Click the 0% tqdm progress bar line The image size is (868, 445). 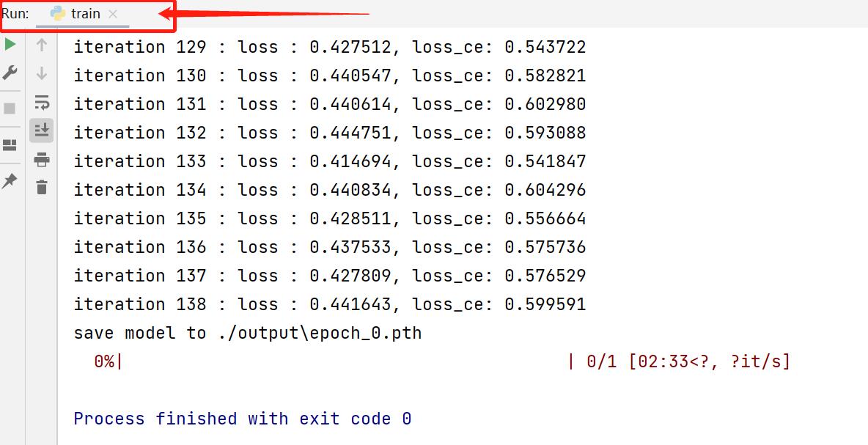(x=440, y=361)
